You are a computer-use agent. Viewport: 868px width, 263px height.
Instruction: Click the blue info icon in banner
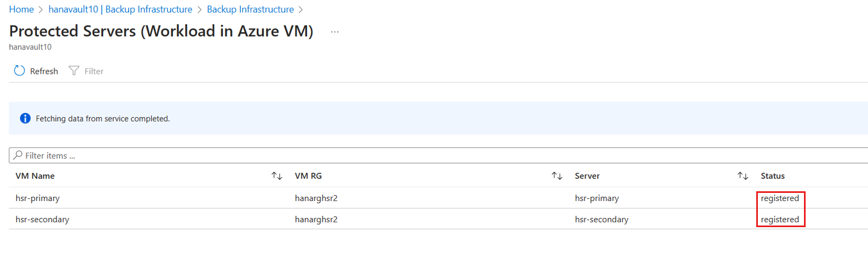pyautogui.click(x=25, y=118)
